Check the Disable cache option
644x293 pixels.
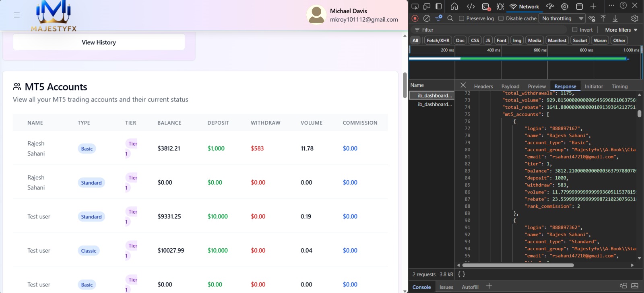pos(501,19)
